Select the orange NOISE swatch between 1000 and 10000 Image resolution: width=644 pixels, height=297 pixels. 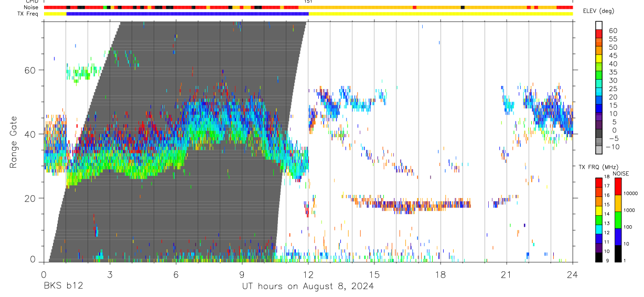[x=618, y=203]
